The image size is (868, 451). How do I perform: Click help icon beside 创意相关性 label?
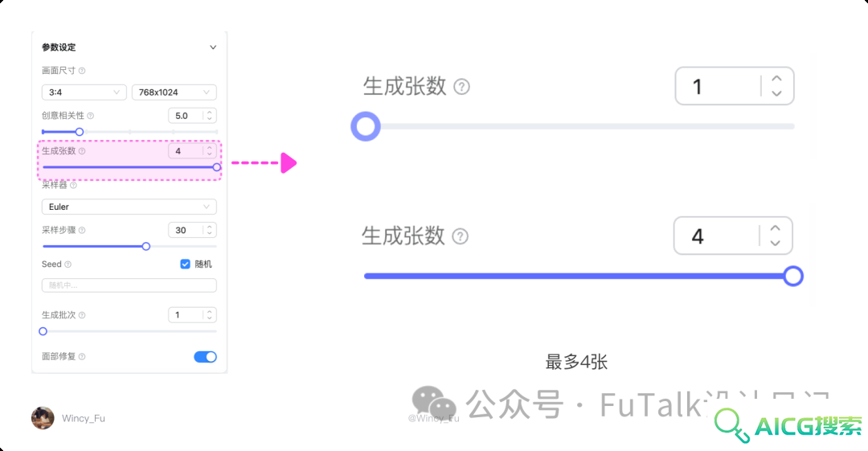[x=90, y=116]
